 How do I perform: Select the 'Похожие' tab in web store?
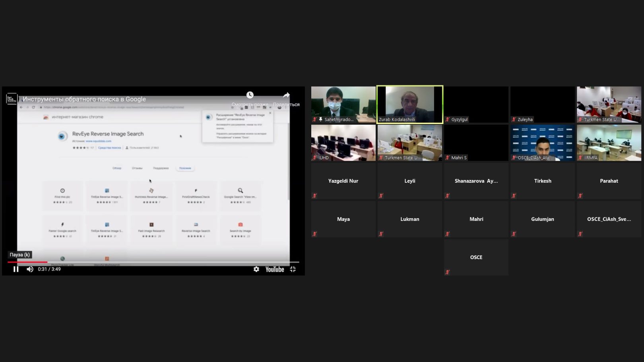pyautogui.click(x=185, y=168)
